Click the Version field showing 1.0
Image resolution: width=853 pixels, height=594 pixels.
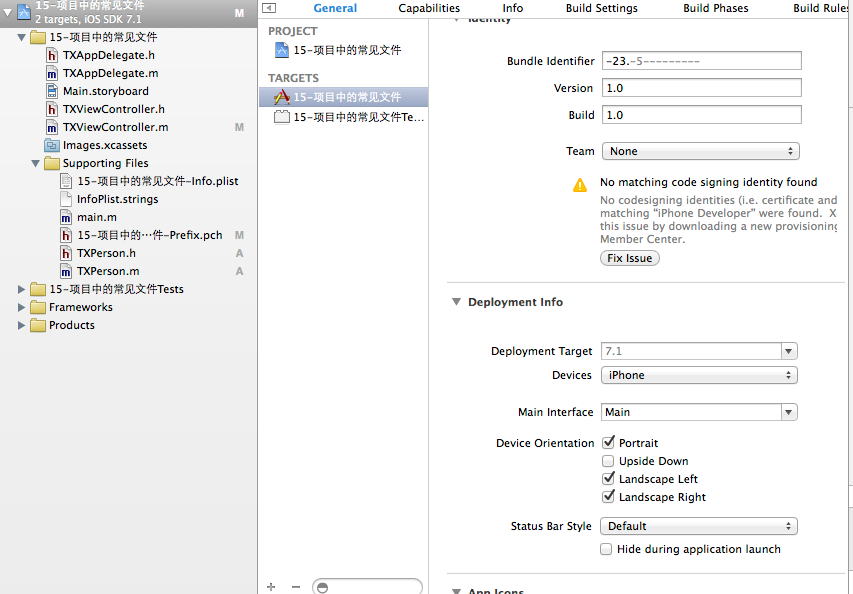point(702,88)
